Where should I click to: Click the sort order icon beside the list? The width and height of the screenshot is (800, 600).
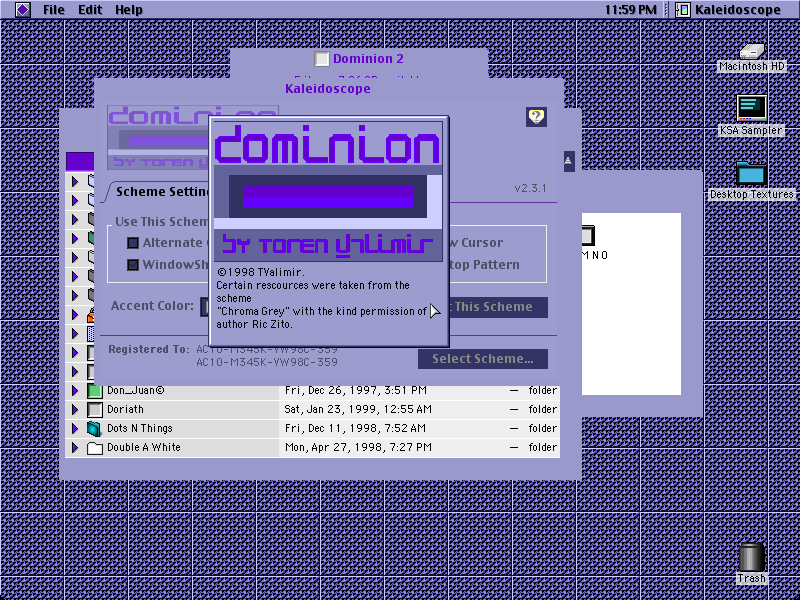click(x=569, y=161)
